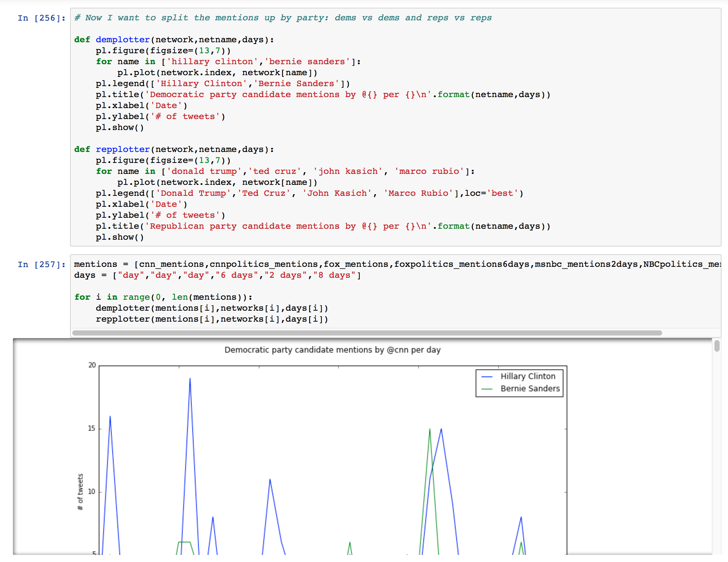Click the pl.xlabel('Date') line in repplotter
728x562 pixels.
pyautogui.click(x=142, y=204)
